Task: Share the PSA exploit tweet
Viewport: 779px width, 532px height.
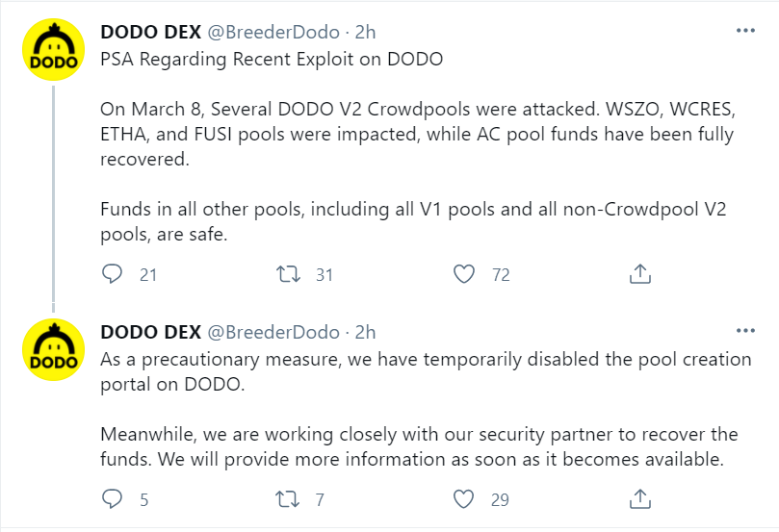Action: coord(640,274)
